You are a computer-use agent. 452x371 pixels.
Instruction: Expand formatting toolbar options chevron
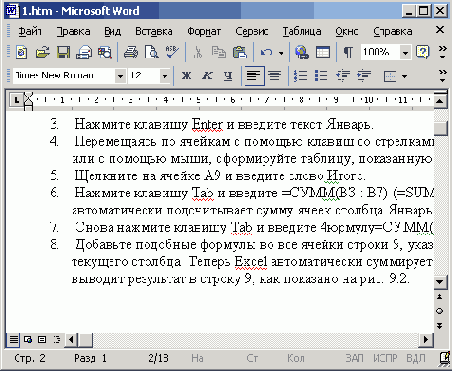point(443,76)
